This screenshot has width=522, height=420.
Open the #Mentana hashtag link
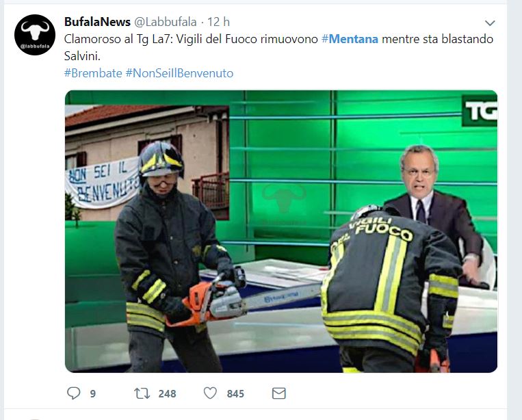point(350,39)
